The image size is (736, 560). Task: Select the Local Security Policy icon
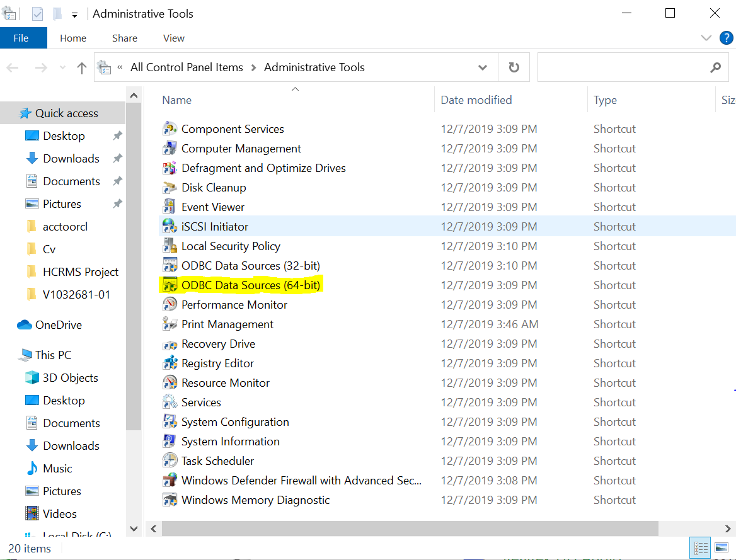(x=170, y=246)
